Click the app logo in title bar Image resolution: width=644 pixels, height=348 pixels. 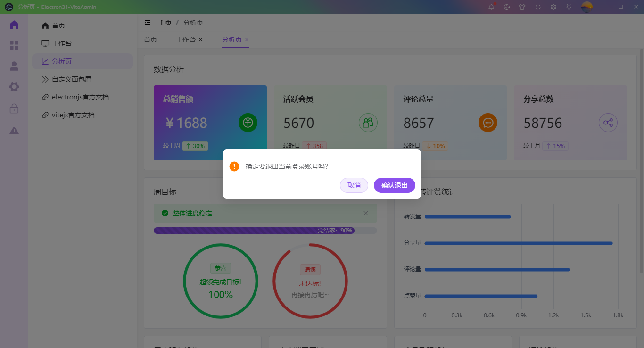point(9,7)
